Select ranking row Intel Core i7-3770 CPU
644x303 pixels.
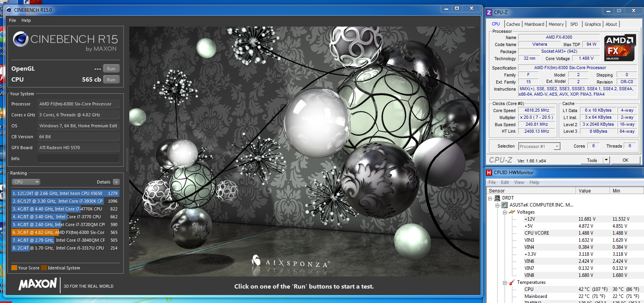(65, 217)
